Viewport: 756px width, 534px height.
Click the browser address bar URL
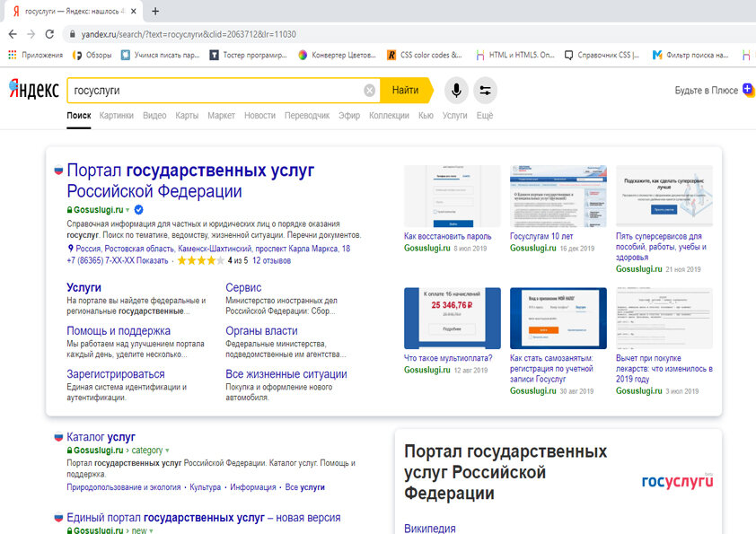(189, 34)
